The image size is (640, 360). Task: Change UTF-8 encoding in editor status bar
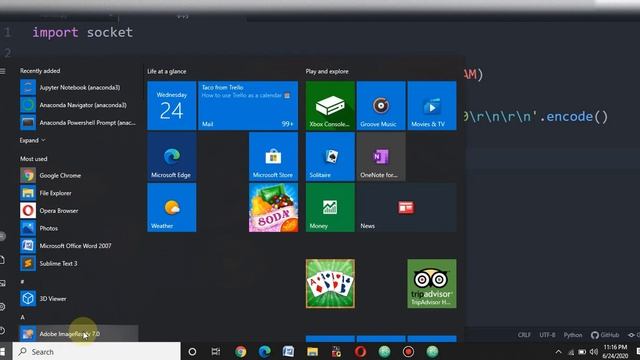coord(547,335)
